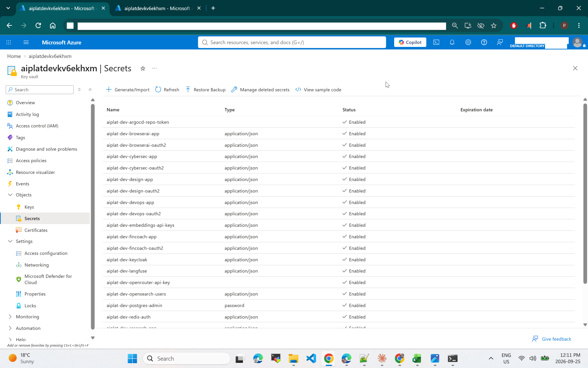
Task: Open Copilot button
Action: tap(410, 42)
